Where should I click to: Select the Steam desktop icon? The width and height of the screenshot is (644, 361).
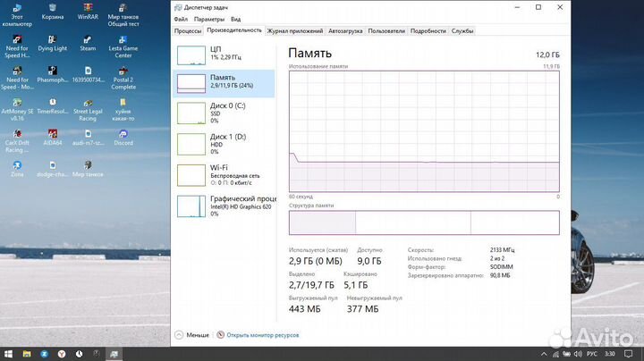[x=88, y=44]
